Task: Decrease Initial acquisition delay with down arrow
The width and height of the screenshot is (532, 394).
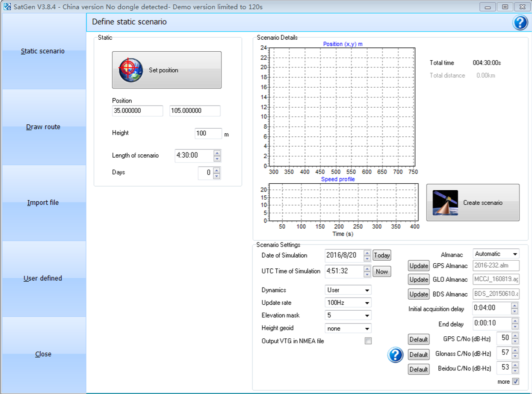Action: (514, 311)
